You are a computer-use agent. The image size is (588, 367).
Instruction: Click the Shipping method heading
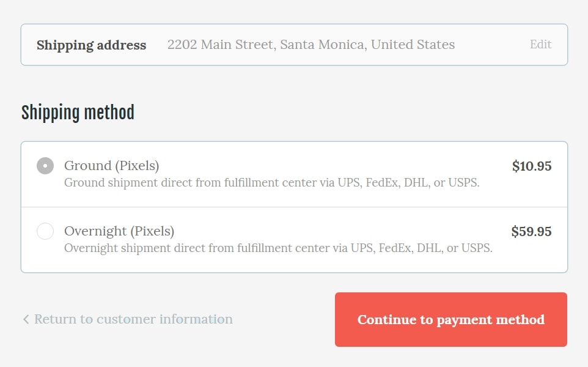click(78, 113)
